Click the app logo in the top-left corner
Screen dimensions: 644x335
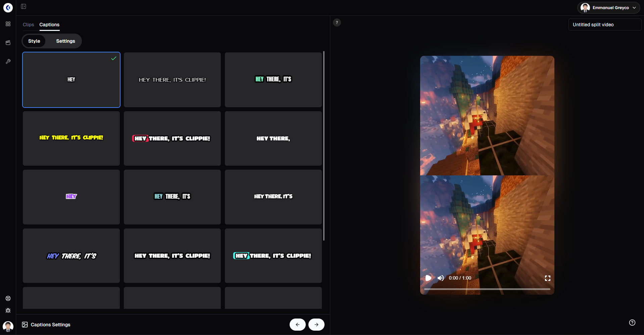click(x=8, y=7)
